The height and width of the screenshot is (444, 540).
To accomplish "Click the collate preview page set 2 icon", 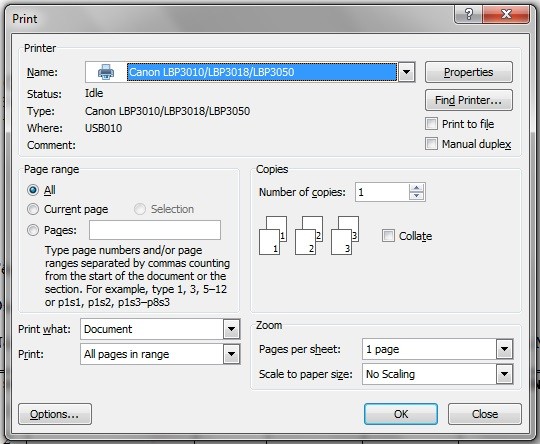I will 309,236.
